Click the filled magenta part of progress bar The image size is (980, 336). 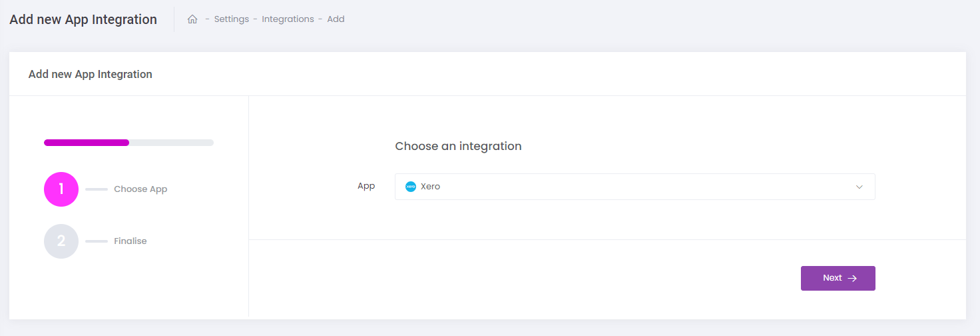87,143
